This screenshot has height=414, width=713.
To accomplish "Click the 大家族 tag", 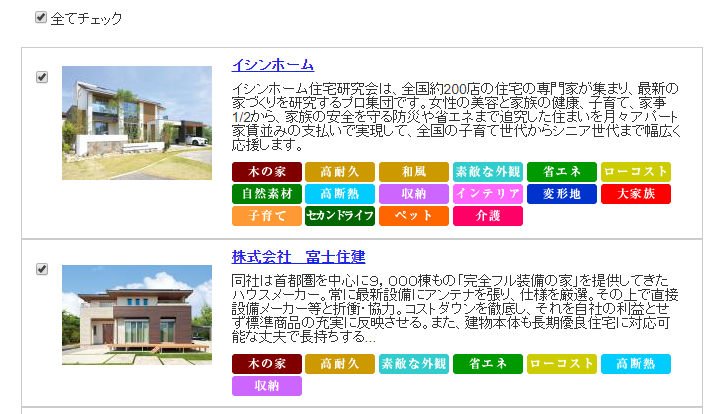I will coord(636,194).
